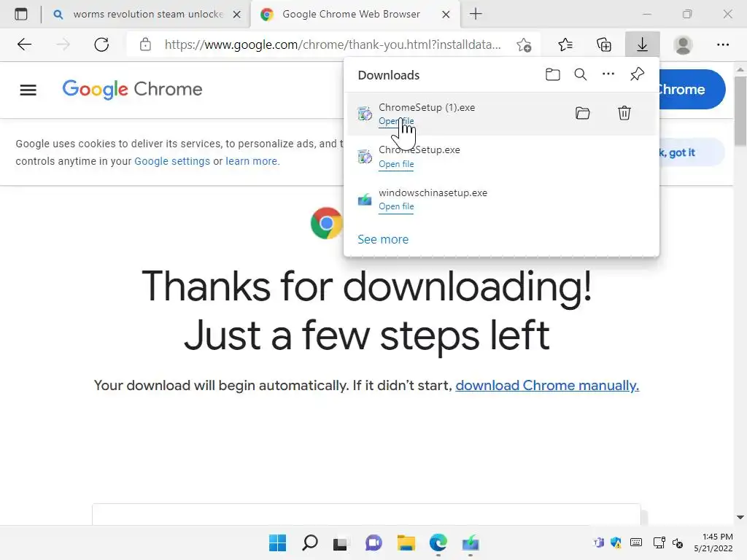The width and height of the screenshot is (747, 560).
Task: Go back to the previous page
Action: (24, 44)
